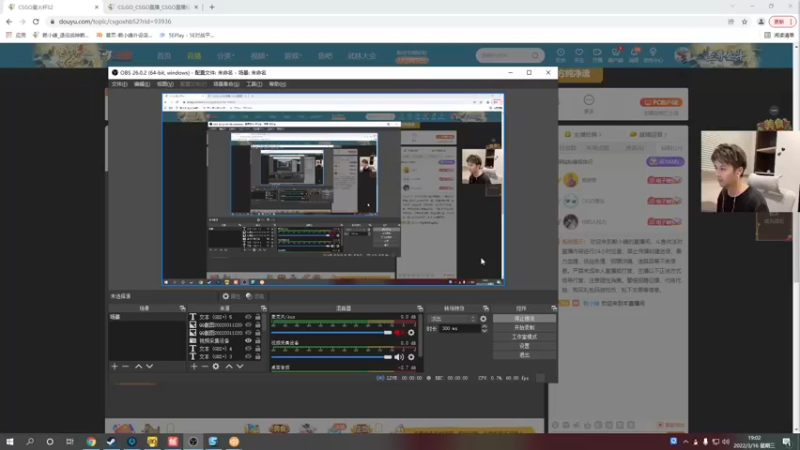Open OBS 编辑 (Edit) menu
Screen dimensions: 800x450
[142, 84]
